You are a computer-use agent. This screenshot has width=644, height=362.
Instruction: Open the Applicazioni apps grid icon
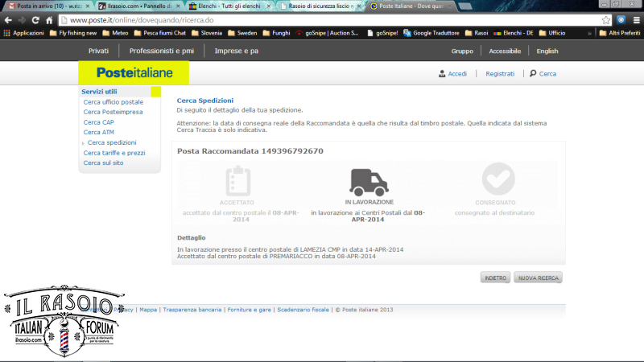pos(7,33)
